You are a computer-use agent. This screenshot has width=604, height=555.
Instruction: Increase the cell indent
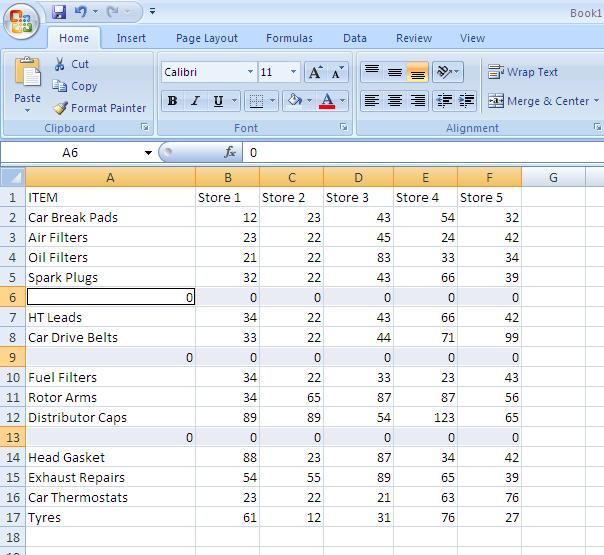click(466, 101)
